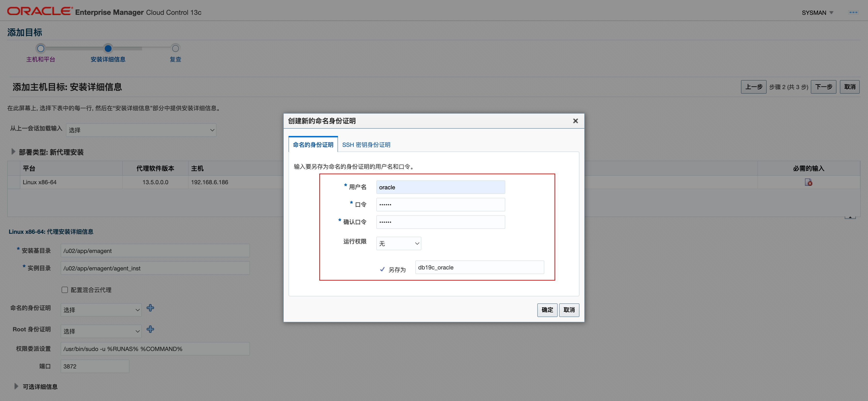The height and width of the screenshot is (401, 868).
Task: Click the 主机和平台 wizard step circle
Action: 41,49
